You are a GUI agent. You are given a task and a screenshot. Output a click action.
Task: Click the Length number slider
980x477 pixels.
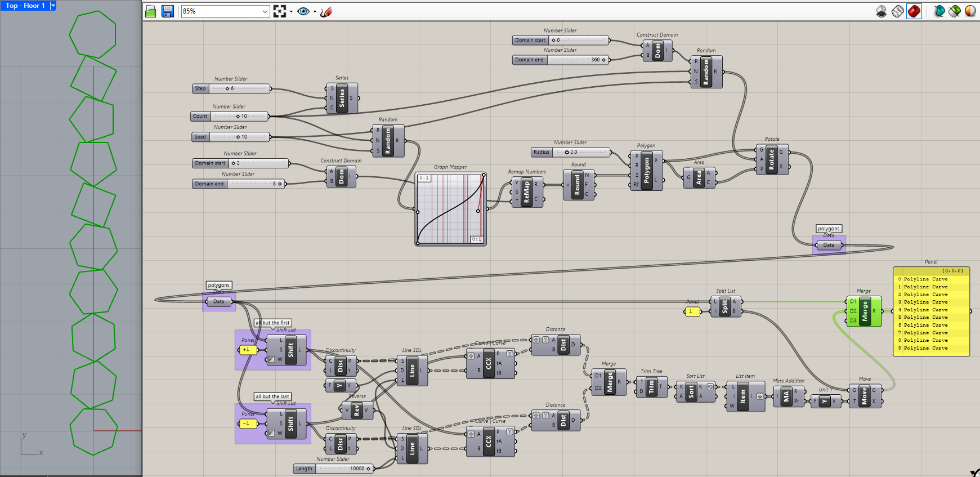coord(333,469)
